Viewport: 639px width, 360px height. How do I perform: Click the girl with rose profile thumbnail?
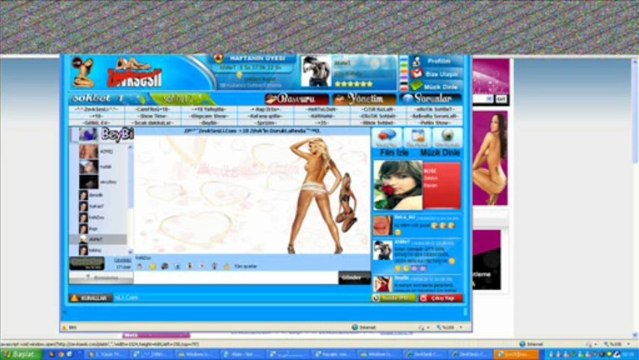coord(398,185)
